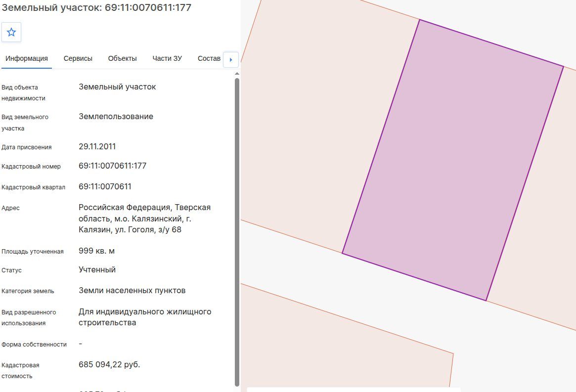The width and height of the screenshot is (576, 392).
Task: Click the Форма собственности label
Action: (x=34, y=344)
